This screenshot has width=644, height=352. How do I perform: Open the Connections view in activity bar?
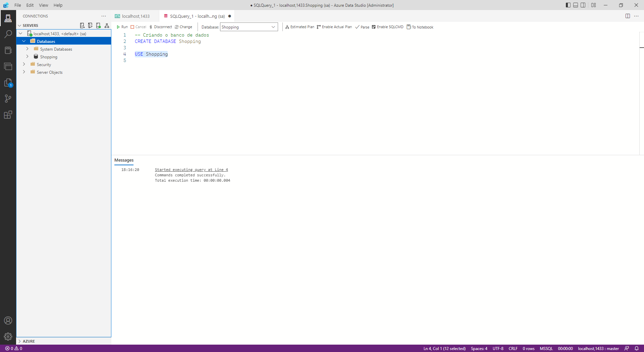(x=8, y=18)
